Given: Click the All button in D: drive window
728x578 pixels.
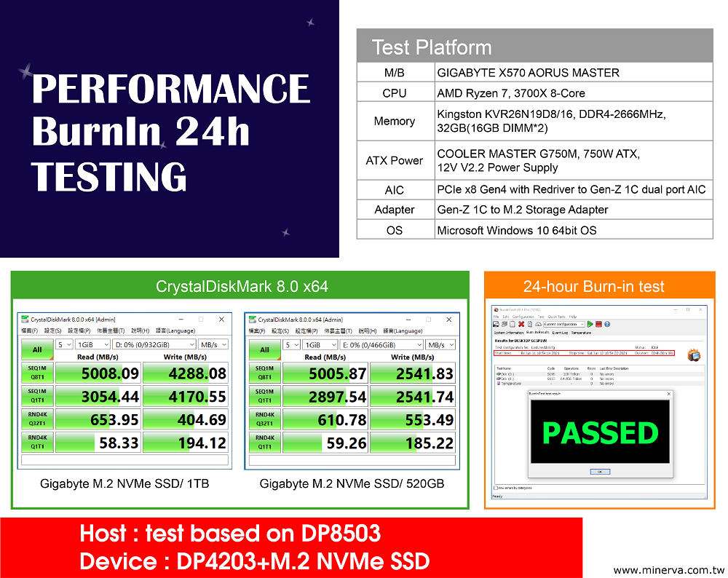Looking at the screenshot, I should 37,349.
